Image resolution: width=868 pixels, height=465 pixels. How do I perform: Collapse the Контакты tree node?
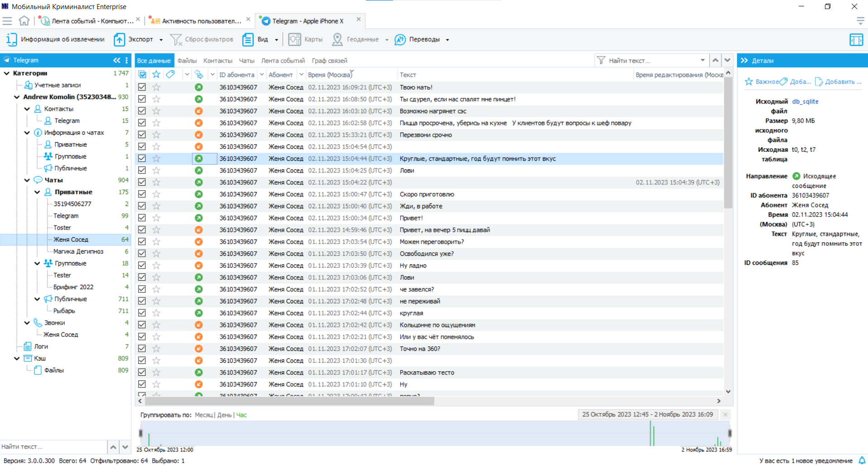click(x=27, y=109)
